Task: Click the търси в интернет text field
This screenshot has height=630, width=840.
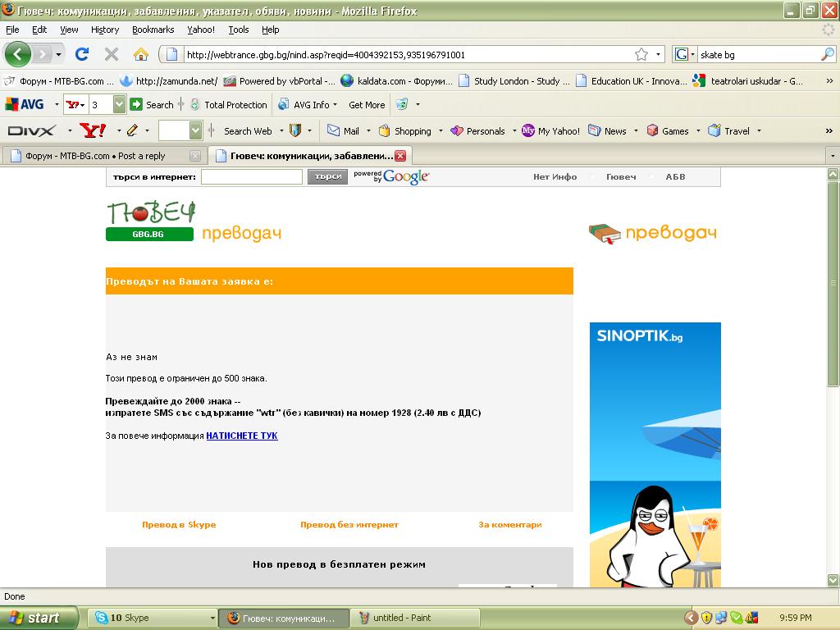Action: [x=252, y=177]
